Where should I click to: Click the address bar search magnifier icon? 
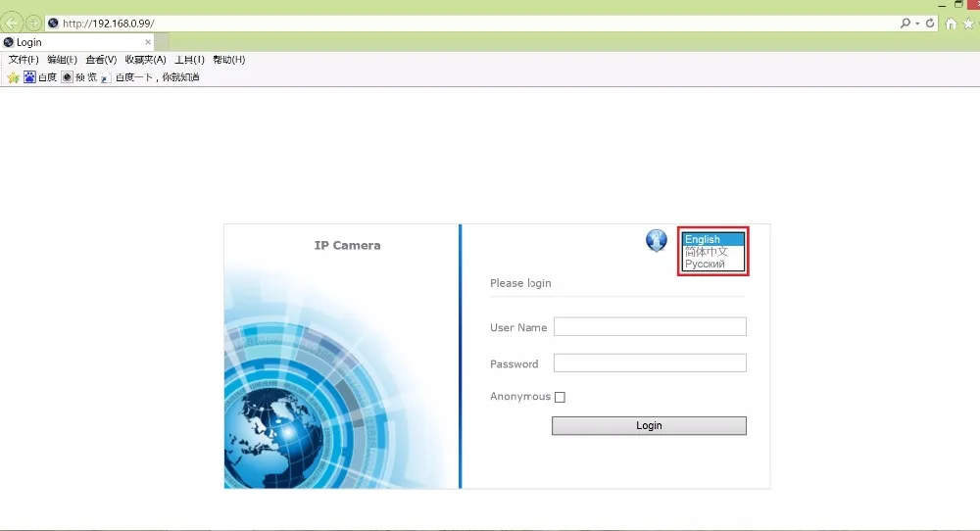(905, 24)
